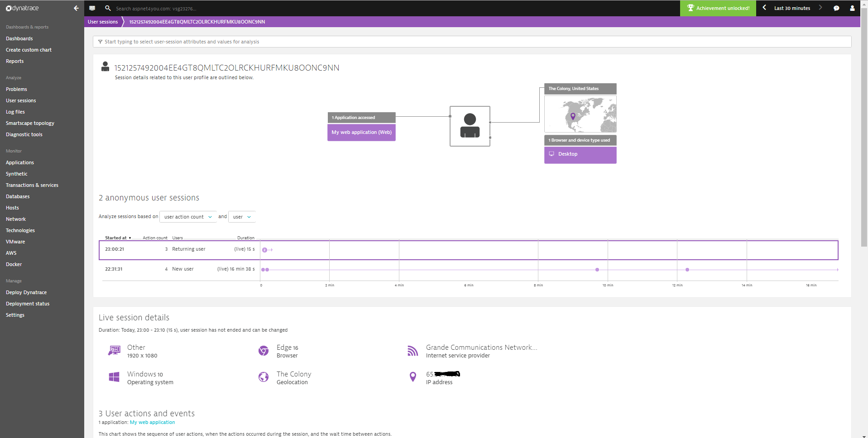
Task: Open Synthetic in the sidebar
Action: (17, 174)
